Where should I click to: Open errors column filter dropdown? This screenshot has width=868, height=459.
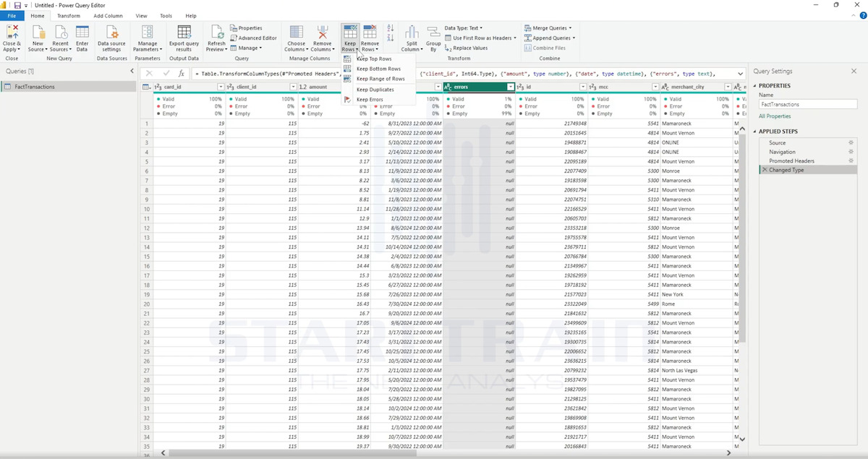(509, 87)
